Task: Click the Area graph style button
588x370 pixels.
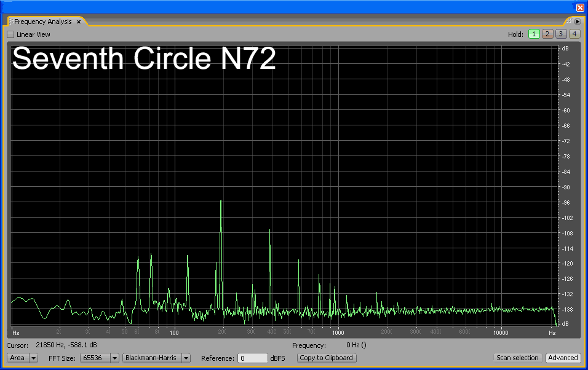Action: coord(18,358)
